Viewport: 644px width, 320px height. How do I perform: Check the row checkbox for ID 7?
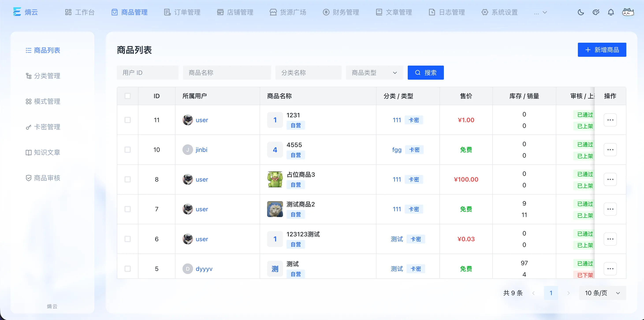click(x=128, y=209)
